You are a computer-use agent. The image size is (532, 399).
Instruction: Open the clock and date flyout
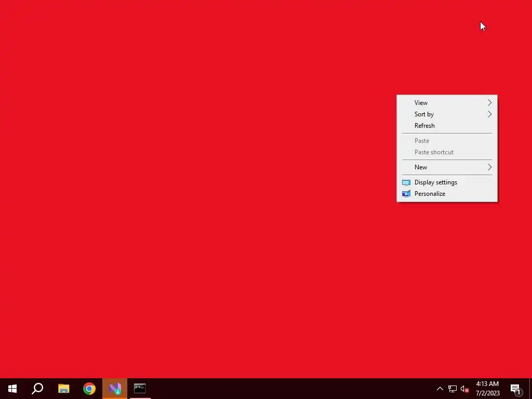tap(487, 389)
